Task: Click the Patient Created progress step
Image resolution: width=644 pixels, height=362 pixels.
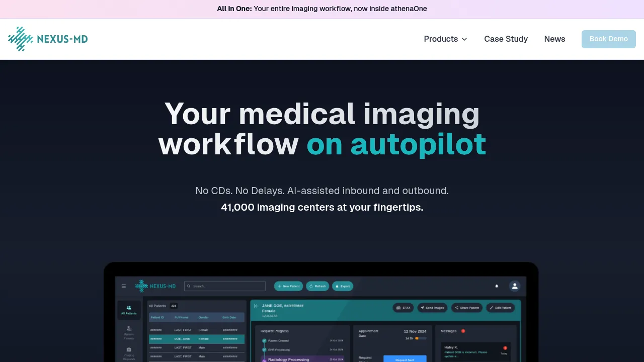Action: click(302, 341)
